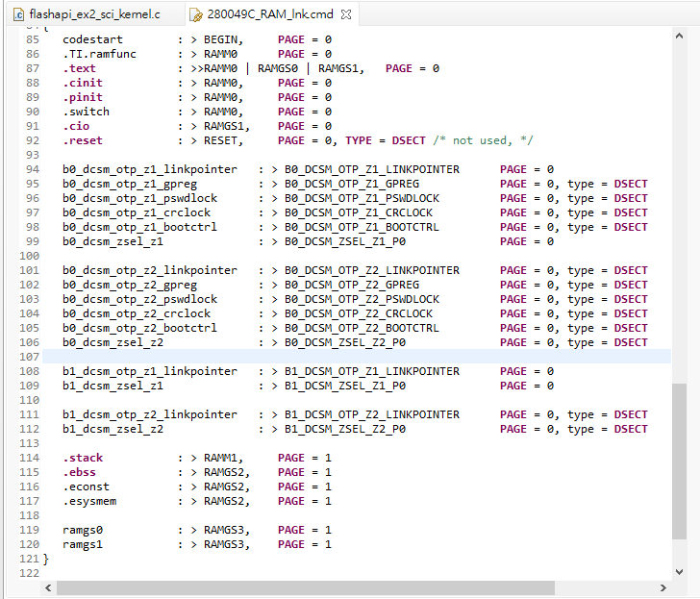This screenshot has height=599, width=700.
Task: Click 'RAMM1,' on the .stack line
Action: point(224,458)
